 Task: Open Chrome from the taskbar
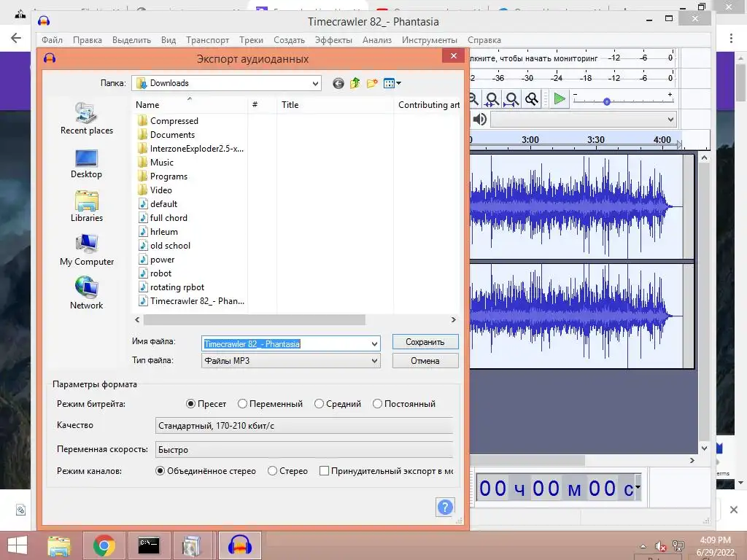pyautogui.click(x=104, y=545)
